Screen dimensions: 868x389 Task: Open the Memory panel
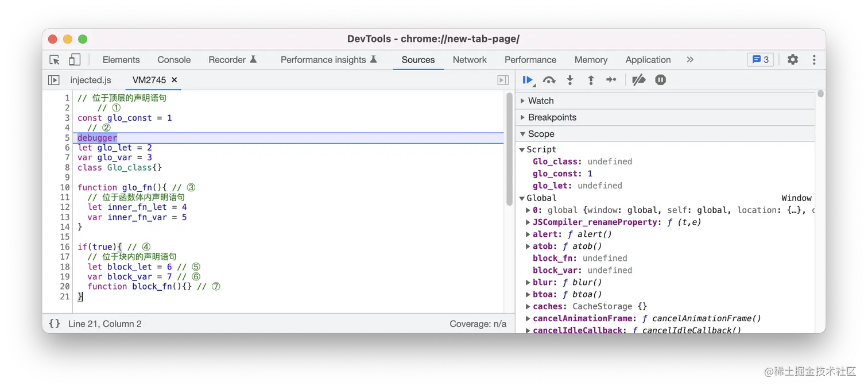[591, 60]
